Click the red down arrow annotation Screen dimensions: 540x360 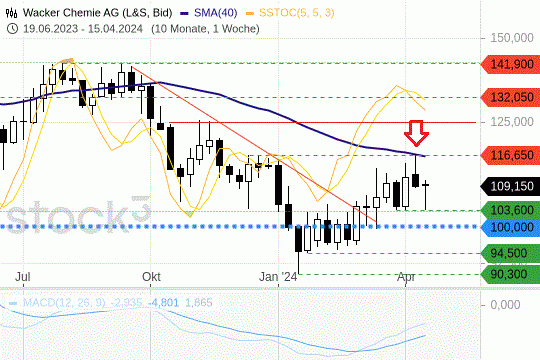[416, 133]
